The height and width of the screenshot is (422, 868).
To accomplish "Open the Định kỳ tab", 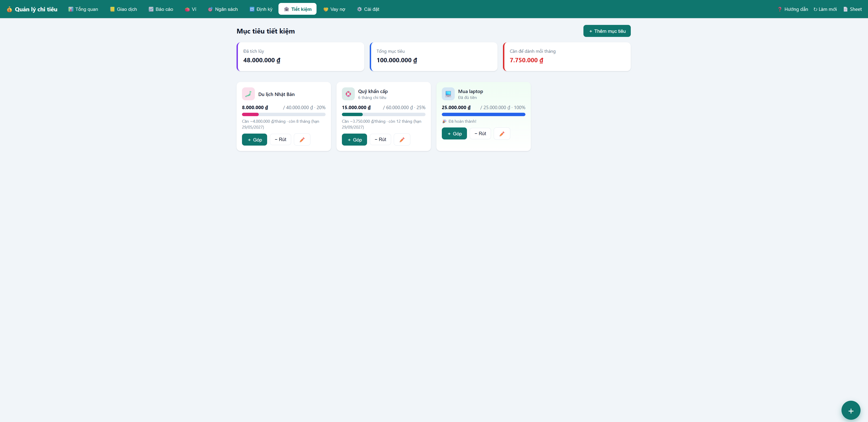I will 261,9.
